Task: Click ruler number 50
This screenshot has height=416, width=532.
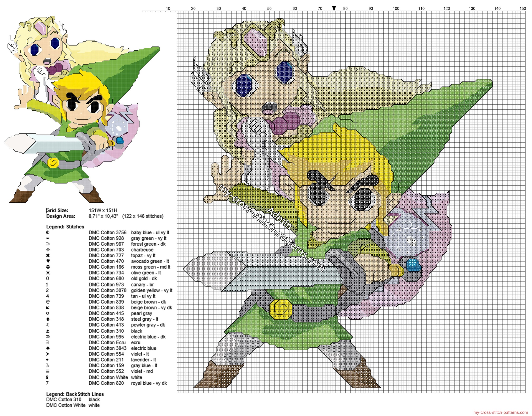Action: (x=269, y=9)
